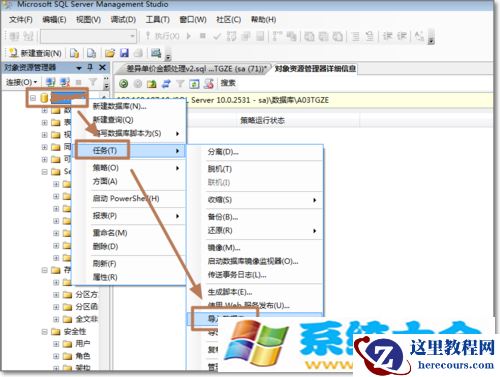Click the Synchronize arrows icon in the details toolbar
Screen dimensions: 500x377
tap(166, 84)
